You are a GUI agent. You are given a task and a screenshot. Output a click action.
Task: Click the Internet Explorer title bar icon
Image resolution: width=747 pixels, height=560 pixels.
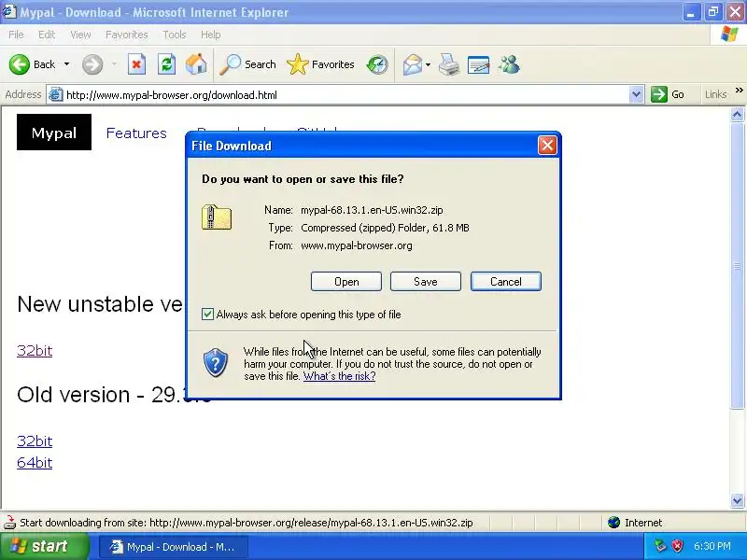[9, 11]
